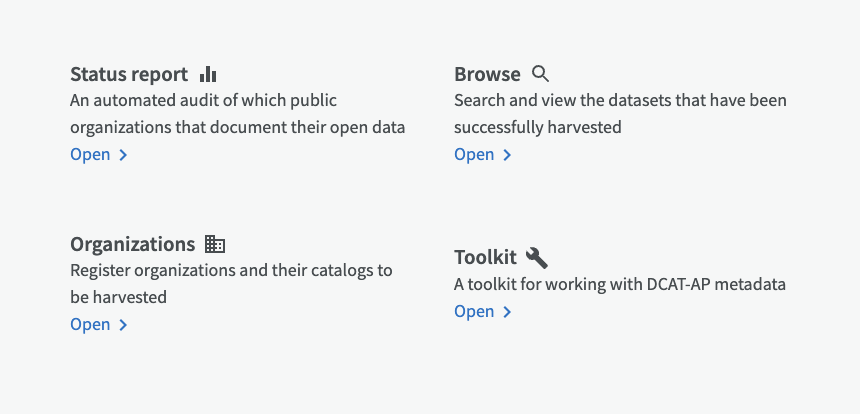860x414 pixels.
Task: Select the Organizations heading
Action: click(132, 244)
